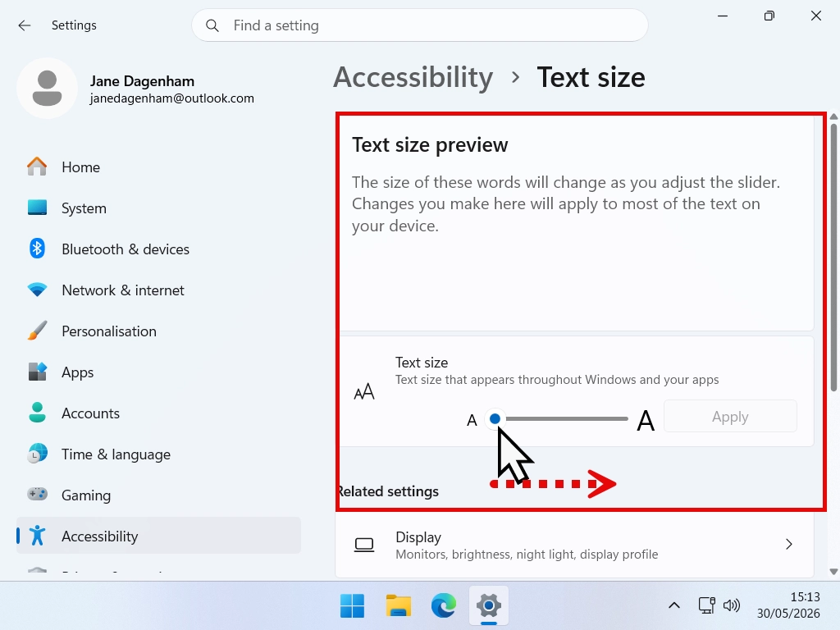The image size is (840, 630).
Task: Launch Microsoft Edge from taskbar
Action: pyautogui.click(x=444, y=606)
